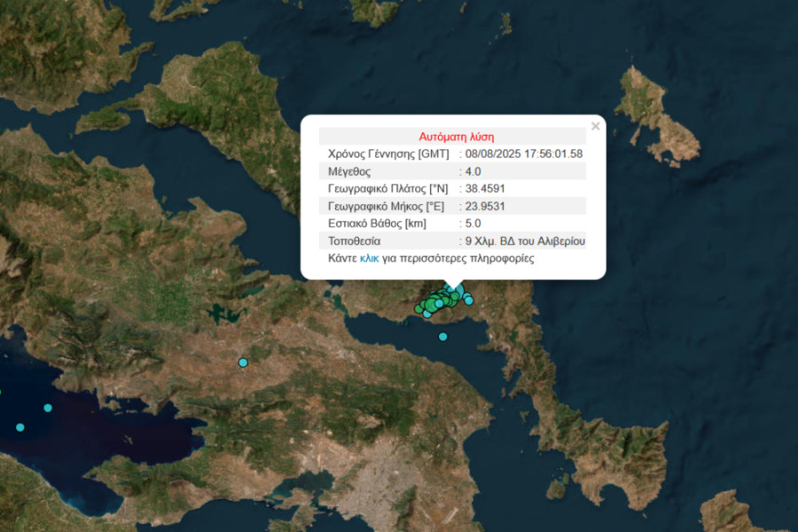Click the isolated cyan marker on the mainland west of the cluster

(243, 363)
